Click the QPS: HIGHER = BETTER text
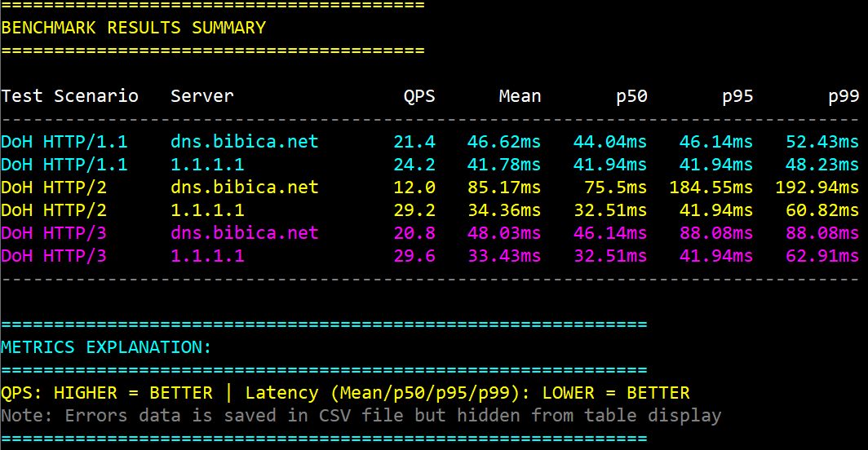 pos(107,393)
